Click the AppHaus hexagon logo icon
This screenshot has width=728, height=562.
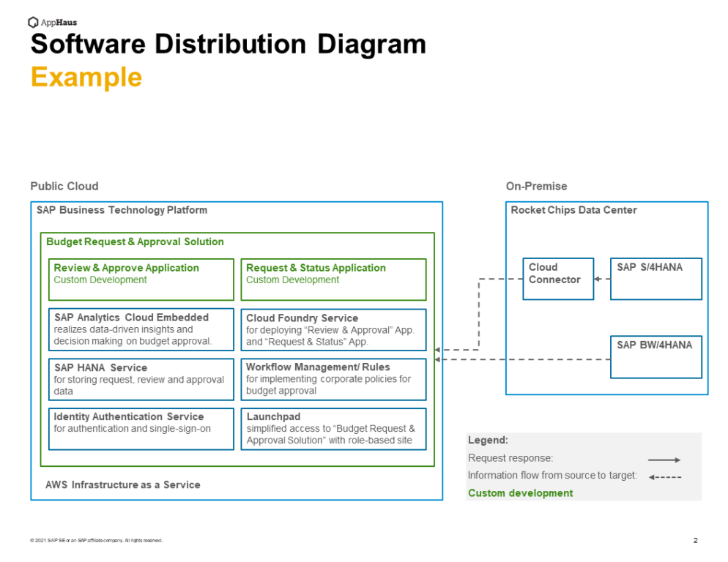(x=33, y=21)
